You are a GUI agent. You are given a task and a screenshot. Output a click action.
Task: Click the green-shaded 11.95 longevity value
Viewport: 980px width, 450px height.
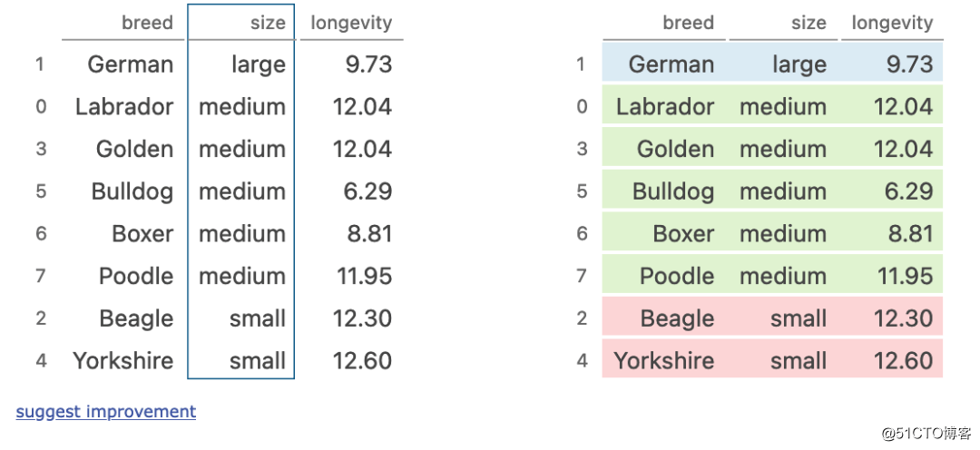tap(903, 276)
